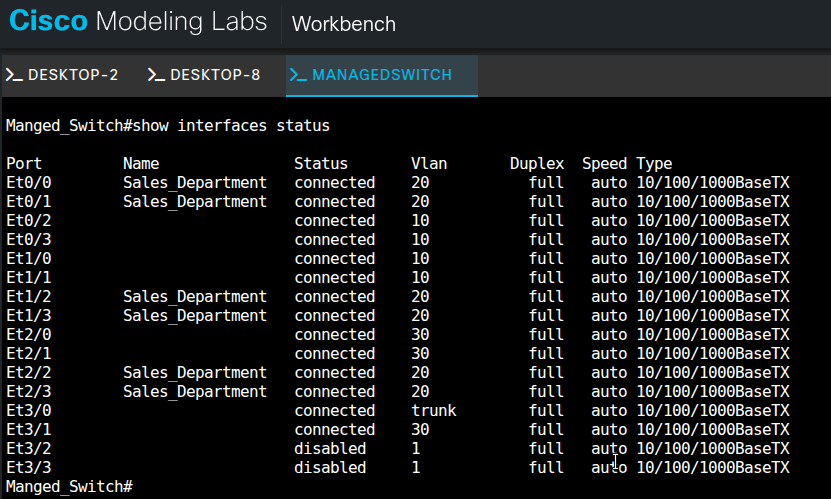Image resolution: width=831 pixels, height=499 pixels.
Task: Click the terminal icon on DESKTOP-2 tab
Action: [x=14, y=75]
